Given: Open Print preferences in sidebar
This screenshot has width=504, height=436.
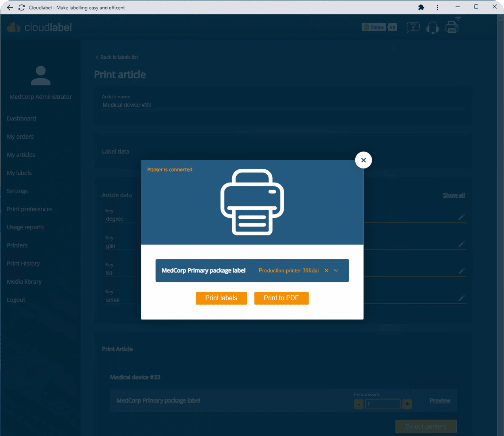Looking at the screenshot, I should click(x=30, y=209).
